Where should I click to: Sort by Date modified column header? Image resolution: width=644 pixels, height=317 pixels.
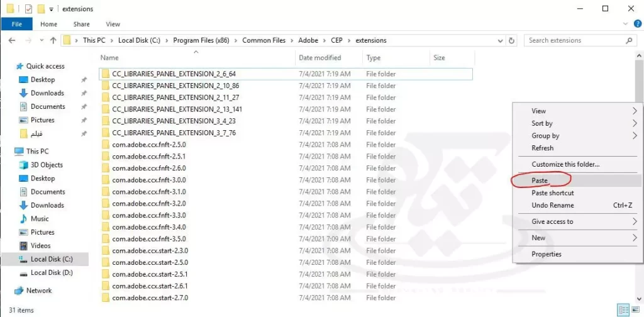coord(319,58)
